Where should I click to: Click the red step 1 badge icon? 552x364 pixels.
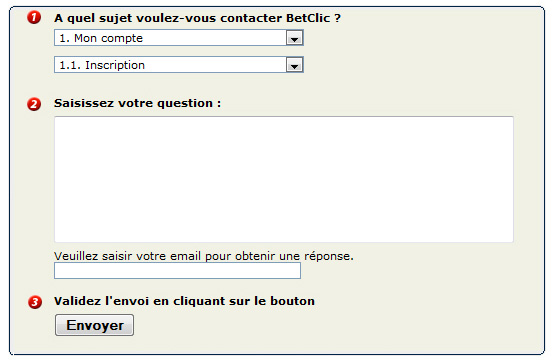point(34,17)
